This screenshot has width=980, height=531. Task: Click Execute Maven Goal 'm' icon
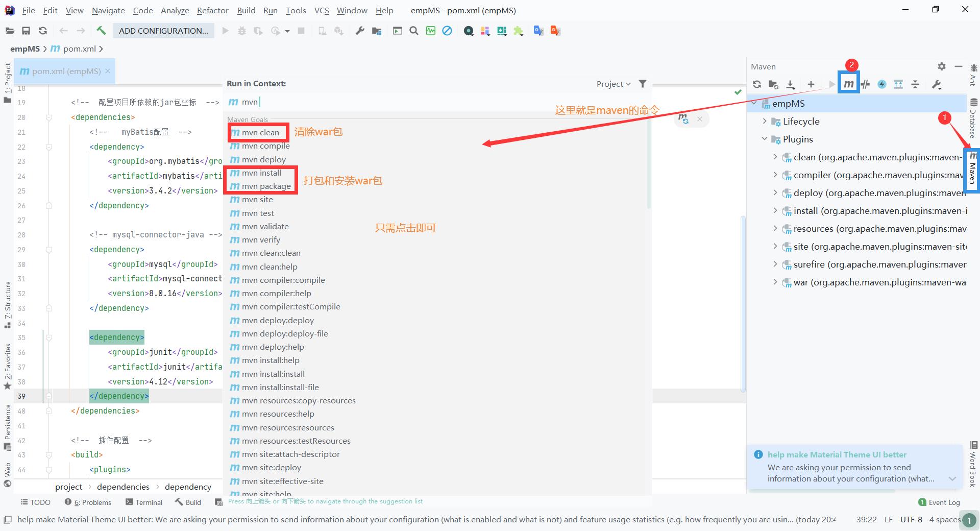[848, 84]
